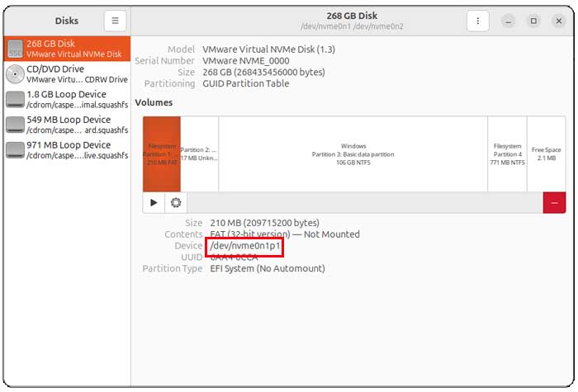Click drive icon beside 971 MB Loop Device
The height and width of the screenshot is (392, 578).
pos(15,150)
